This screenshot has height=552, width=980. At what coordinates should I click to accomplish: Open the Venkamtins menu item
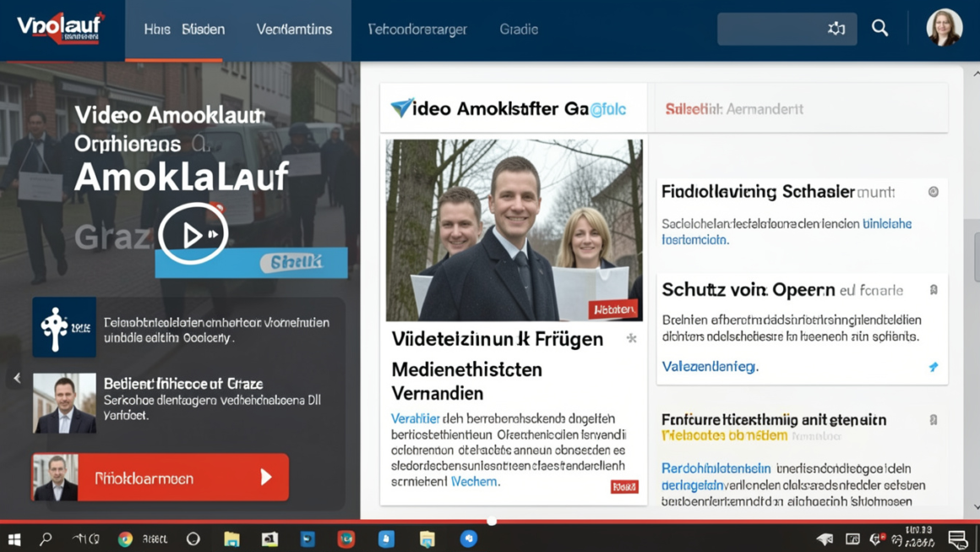(294, 30)
